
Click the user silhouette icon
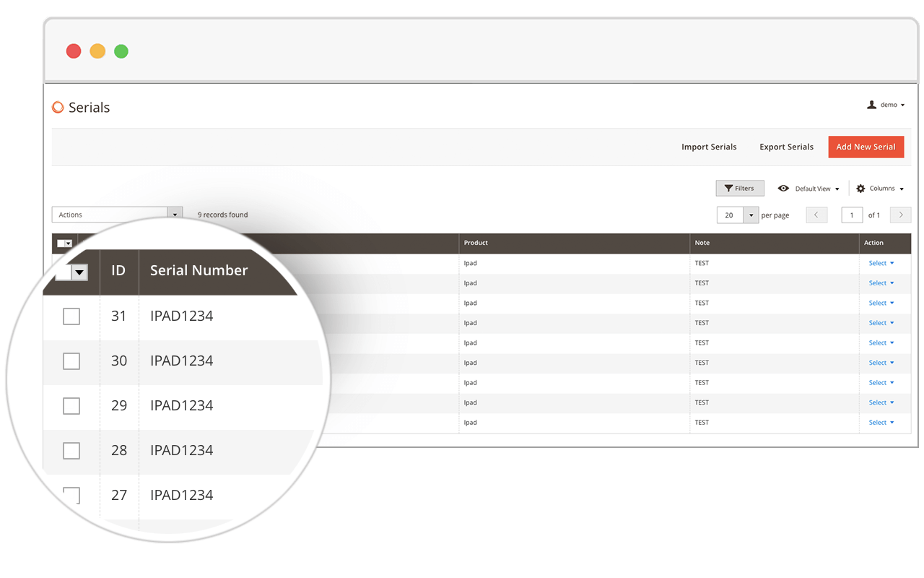[x=871, y=105]
